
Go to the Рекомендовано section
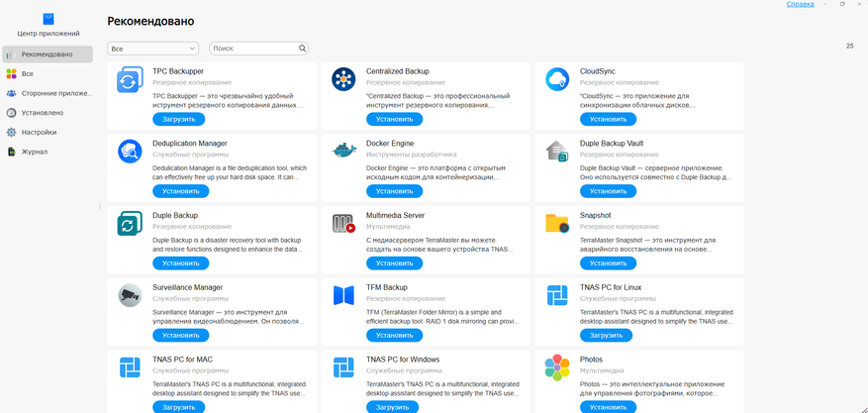[48, 54]
